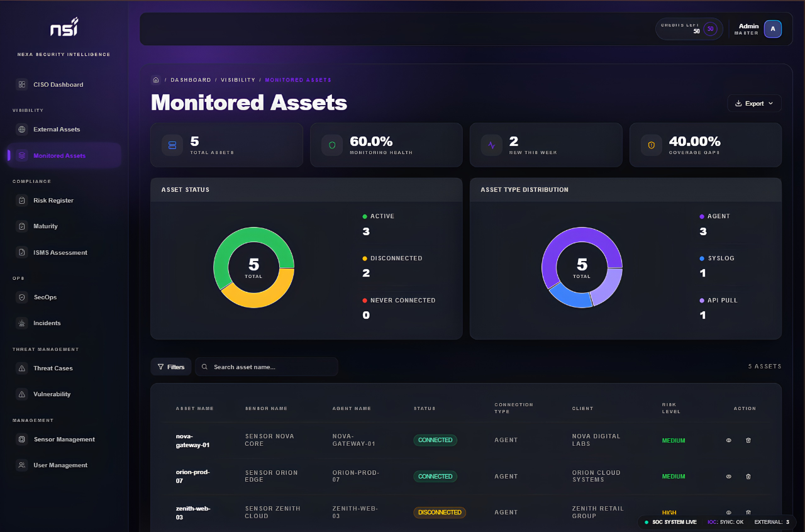Click the Sensor Management chip icon
The height and width of the screenshot is (532, 805).
coord(22,439)
